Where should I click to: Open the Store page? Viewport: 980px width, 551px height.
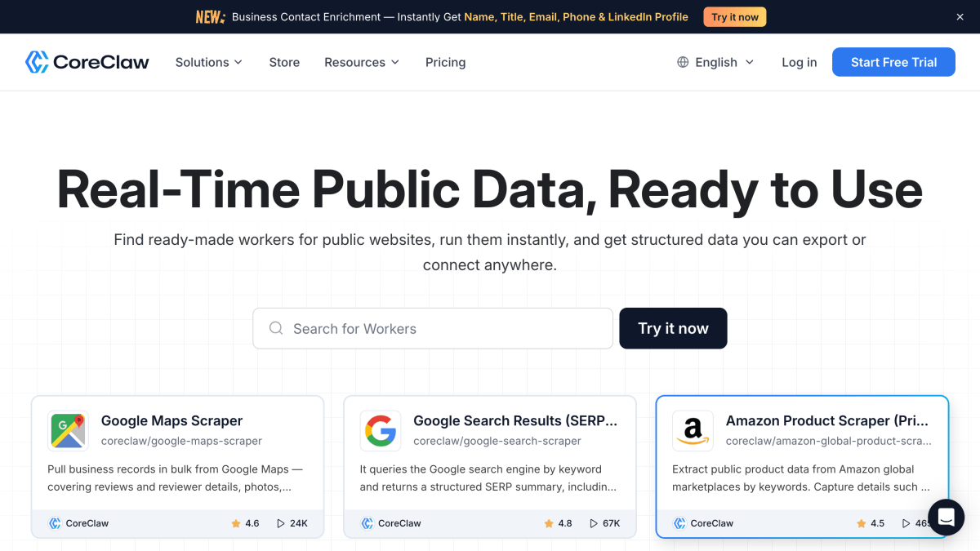[284, 62]
